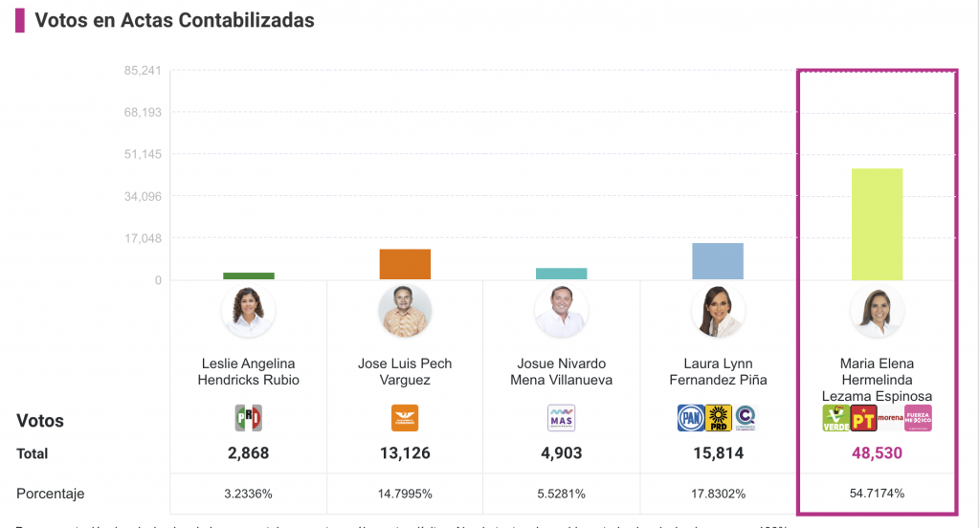Click the orange vote bar
Screen dimensions: 980x528
pos(405,264)
